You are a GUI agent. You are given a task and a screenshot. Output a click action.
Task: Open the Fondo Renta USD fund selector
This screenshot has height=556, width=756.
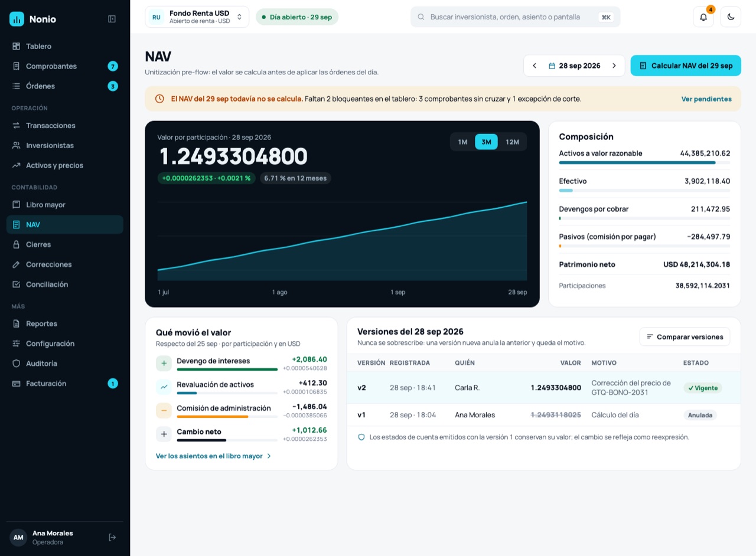point(197,17)
